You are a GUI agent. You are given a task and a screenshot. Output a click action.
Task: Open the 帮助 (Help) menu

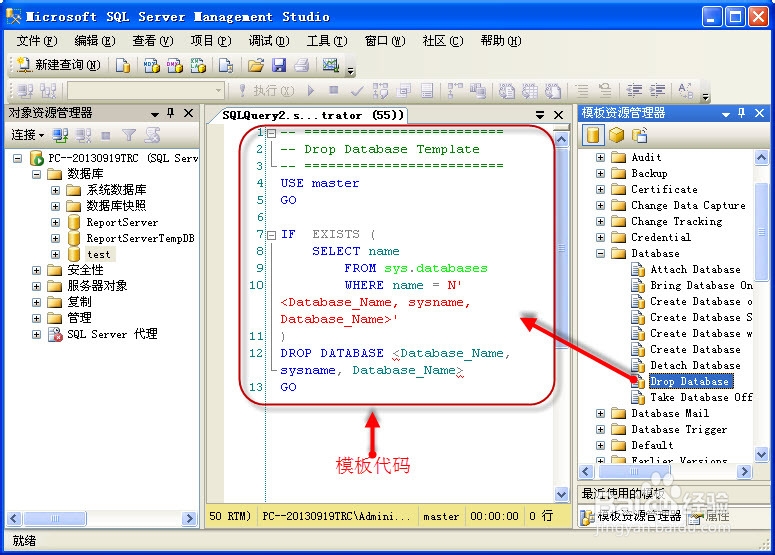[501, 41]
